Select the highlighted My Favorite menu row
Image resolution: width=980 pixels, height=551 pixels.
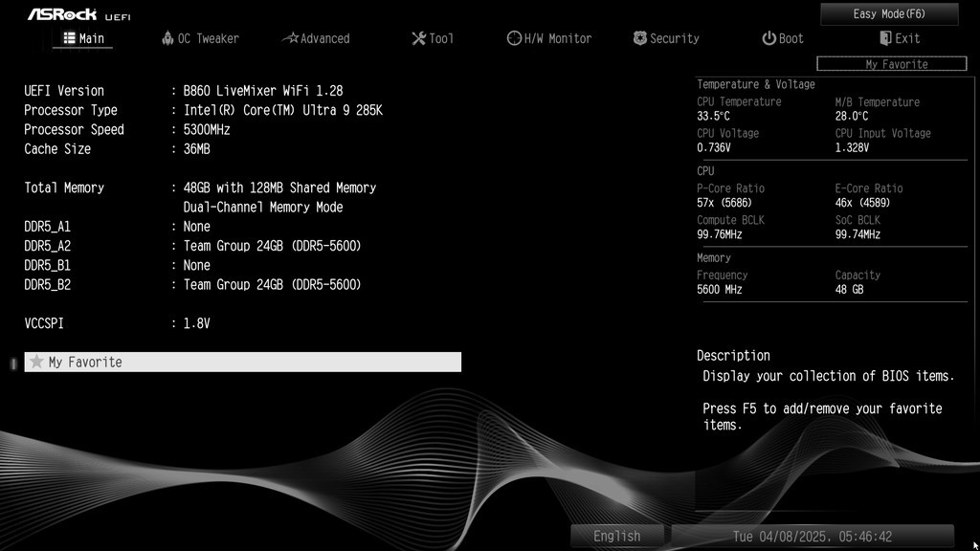pos(242,362)
